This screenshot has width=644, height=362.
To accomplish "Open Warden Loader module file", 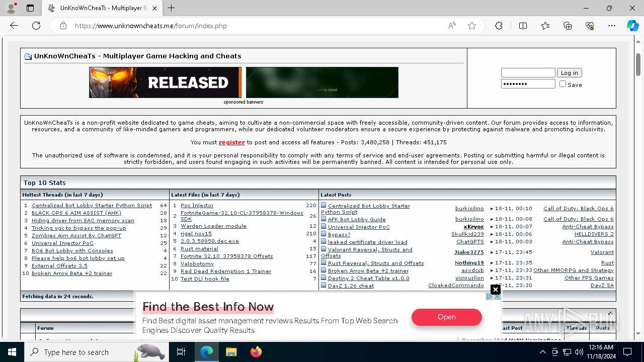I will coord(213,226).
